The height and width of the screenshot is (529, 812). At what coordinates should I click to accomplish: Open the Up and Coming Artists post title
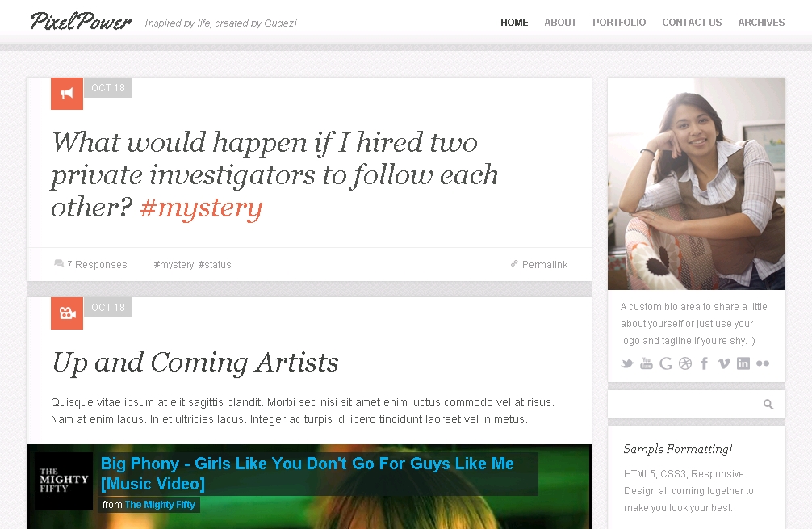click(195, 363)
